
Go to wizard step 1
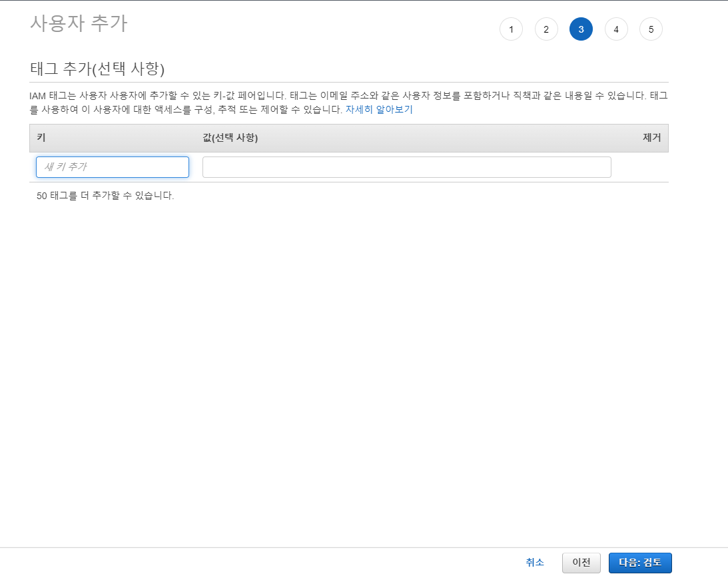click(511, 29)
